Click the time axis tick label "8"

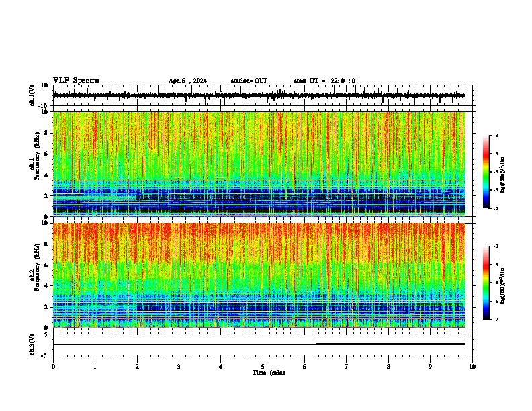(388, 367)
